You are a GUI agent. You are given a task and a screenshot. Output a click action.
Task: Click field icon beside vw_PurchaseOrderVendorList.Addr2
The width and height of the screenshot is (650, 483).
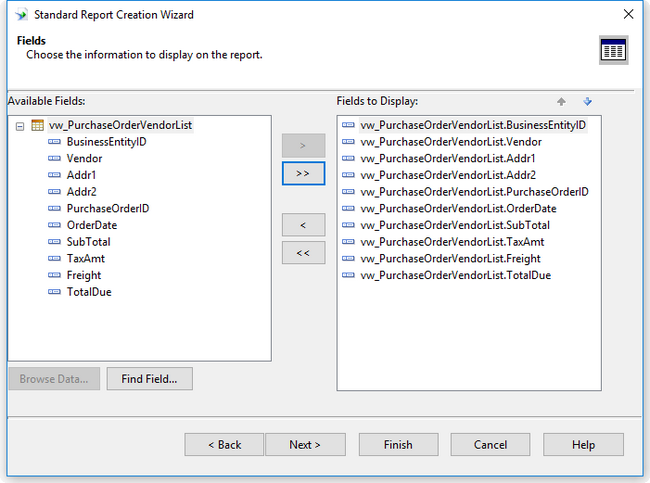(x=348, y=175)
